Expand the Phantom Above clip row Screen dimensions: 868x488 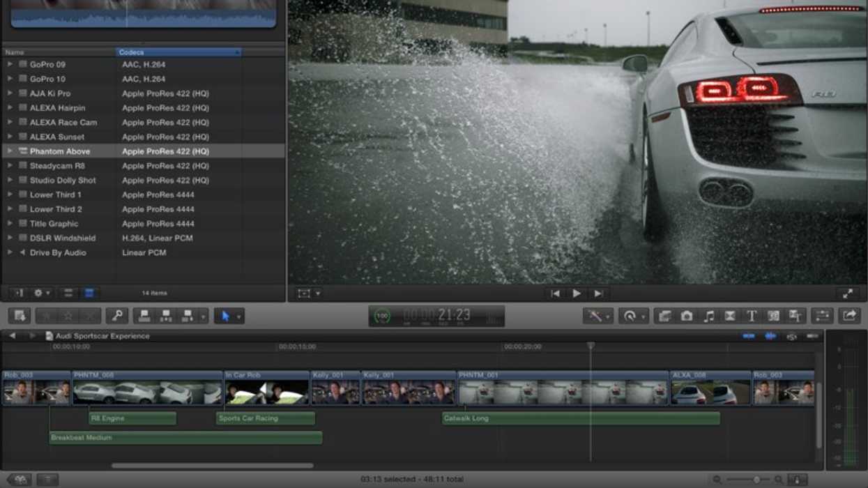pos(10,151)
